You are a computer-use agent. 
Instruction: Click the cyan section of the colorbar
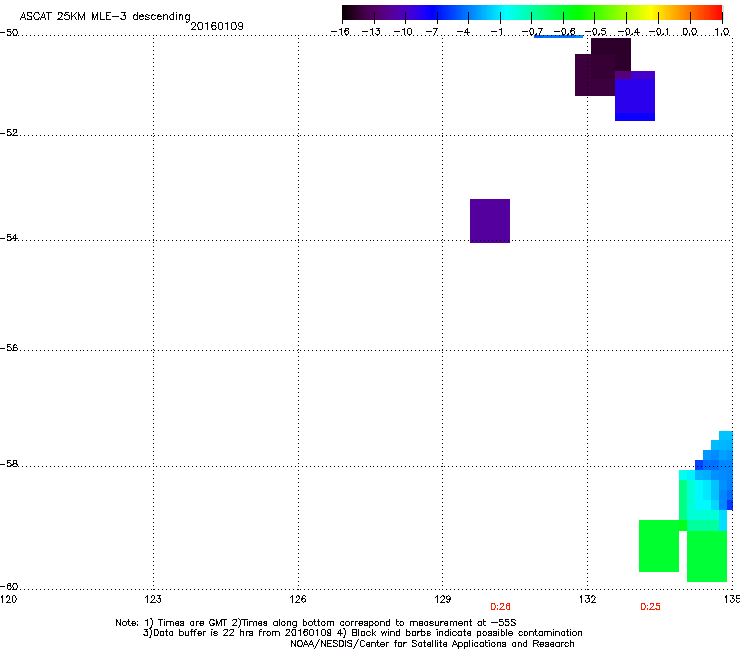[507, 12]
